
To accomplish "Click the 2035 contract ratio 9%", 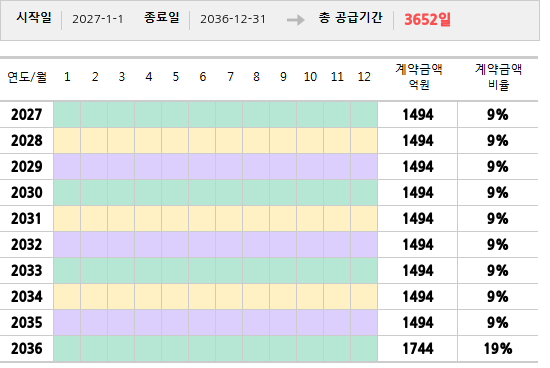I will (x=498, y=322).
